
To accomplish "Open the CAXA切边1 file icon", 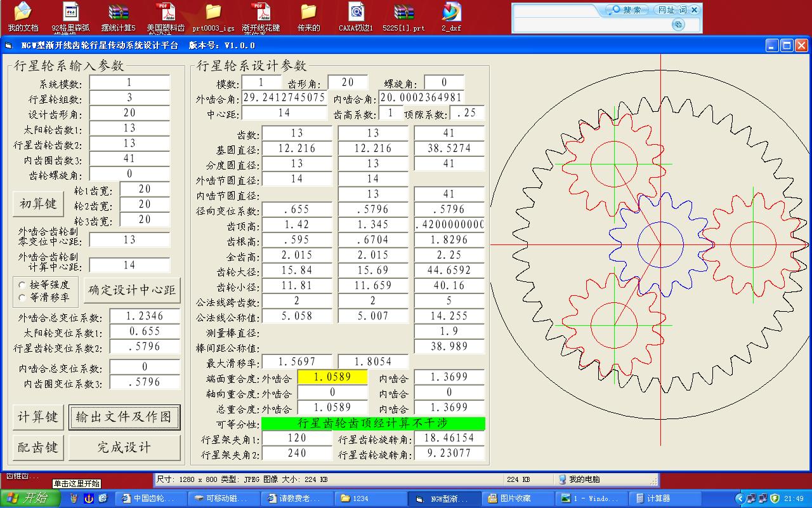I will (x=356, y=17).
